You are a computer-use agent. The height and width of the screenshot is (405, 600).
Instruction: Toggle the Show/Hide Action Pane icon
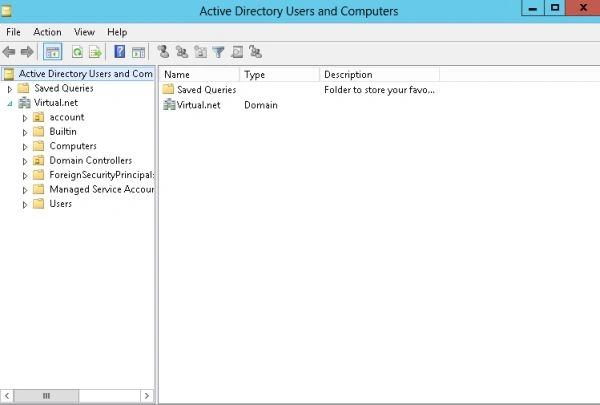[138, 52]
